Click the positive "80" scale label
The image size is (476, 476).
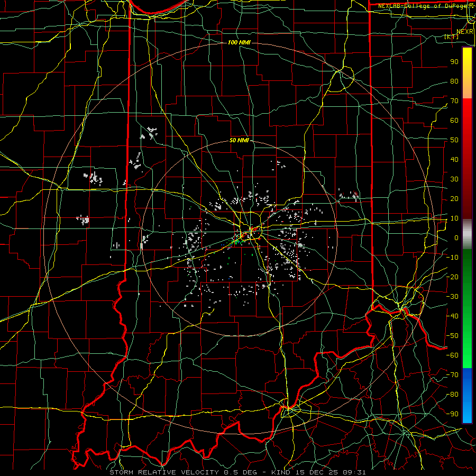pyautogui.click(x=454, y=81)
